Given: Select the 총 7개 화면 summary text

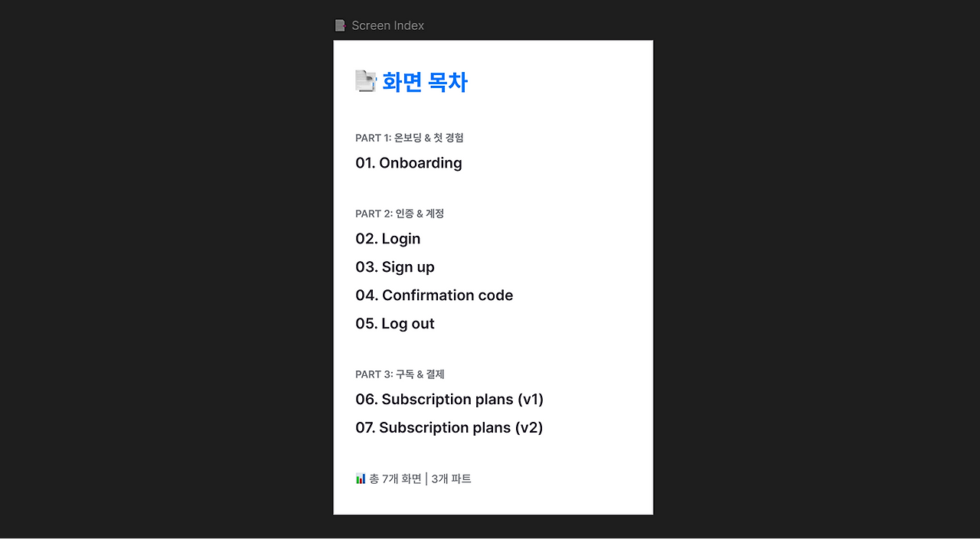Looking at the screenshot, I should tap(395, 479).
